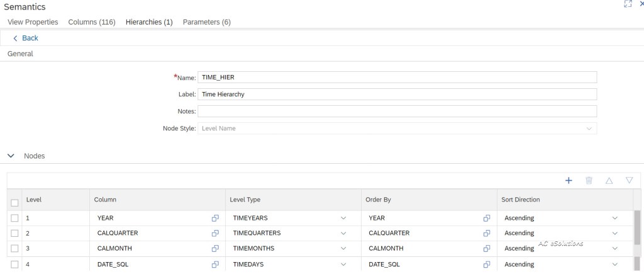
Task: Collapse the Nodes section
Action: click(x=11, y=156)
